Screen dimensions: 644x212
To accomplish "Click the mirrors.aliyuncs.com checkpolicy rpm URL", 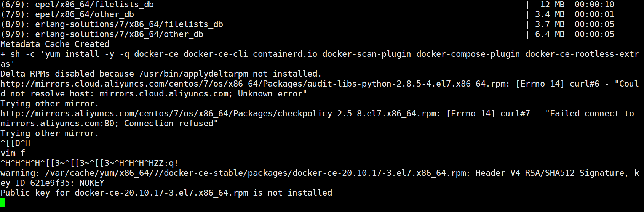I will pyautogui.click(x=220, y=114).
